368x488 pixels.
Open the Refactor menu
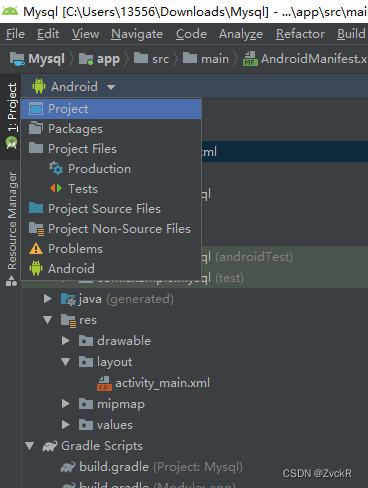[x=300, y=34]
